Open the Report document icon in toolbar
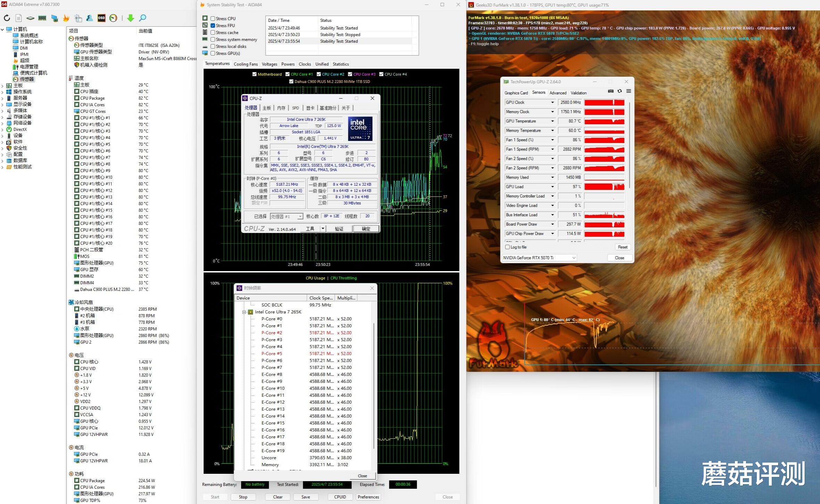The image size is (820, 504). [x=19, y=18]
